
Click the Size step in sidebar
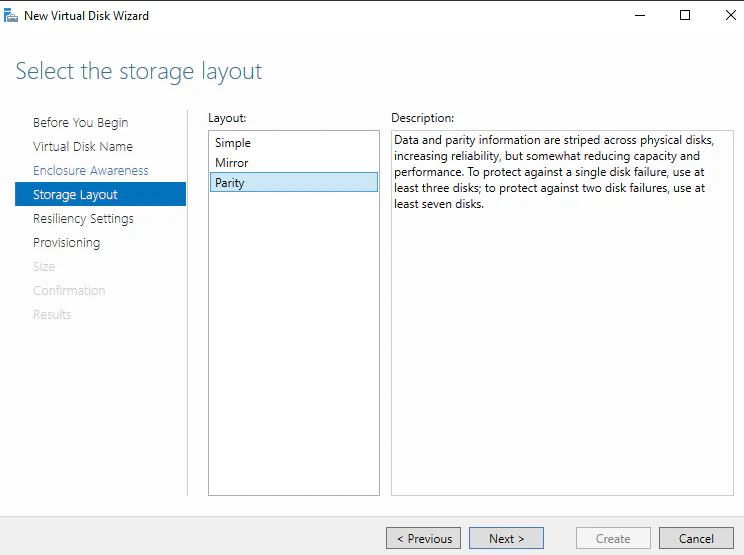[44, 267]
